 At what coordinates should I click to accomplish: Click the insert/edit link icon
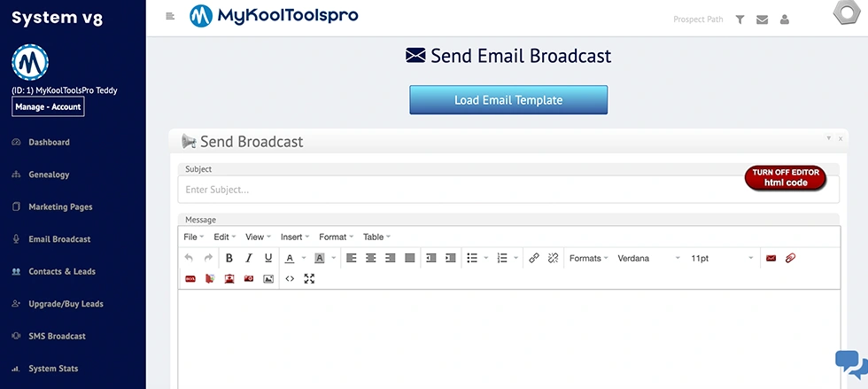[x=533, y=258]
